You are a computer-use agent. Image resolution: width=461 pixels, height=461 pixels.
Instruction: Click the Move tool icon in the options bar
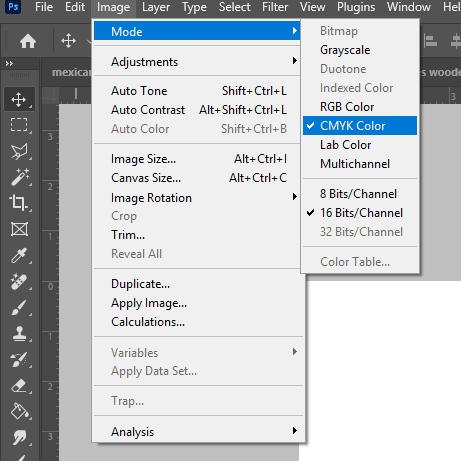(x=68, y=41)
